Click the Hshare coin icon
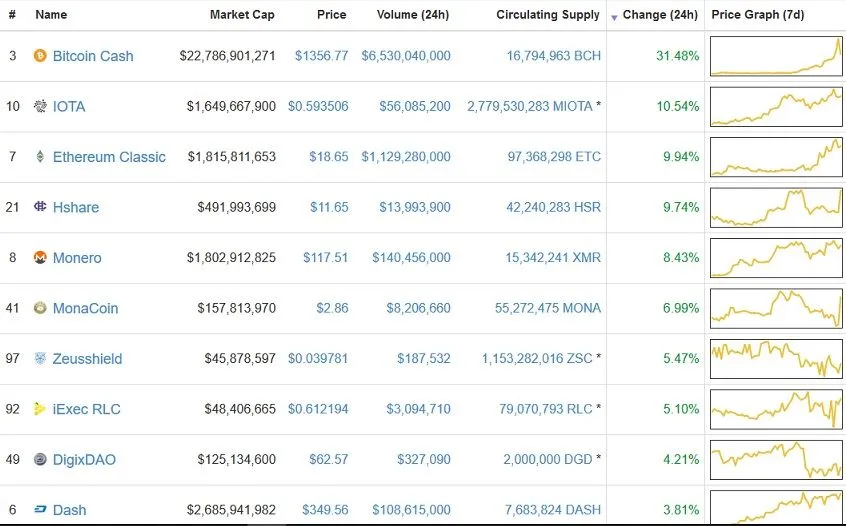The height and width of the screenshot is (526, 846). click(x=40, y=206)
